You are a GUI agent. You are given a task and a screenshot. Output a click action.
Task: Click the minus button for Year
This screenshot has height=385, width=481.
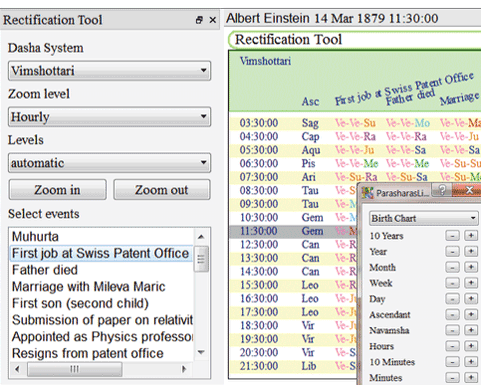[452, 251]
